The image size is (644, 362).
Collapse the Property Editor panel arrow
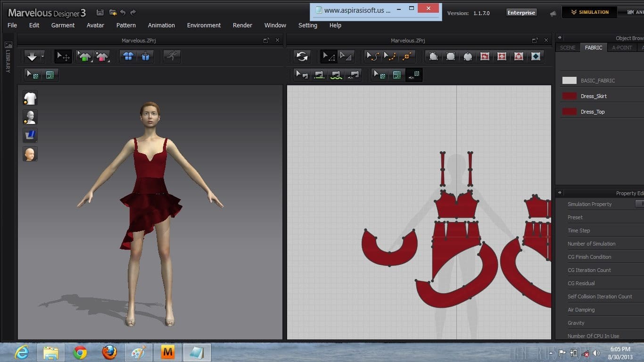tap(559, 193)
